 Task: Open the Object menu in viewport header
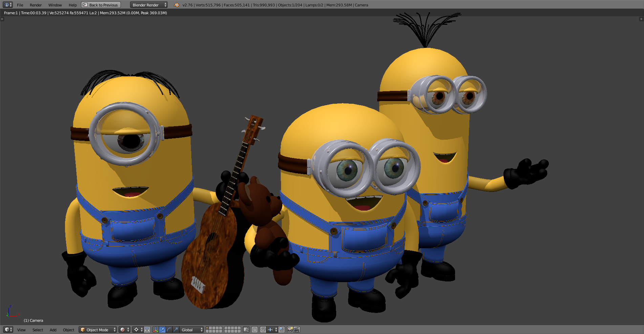68,330
